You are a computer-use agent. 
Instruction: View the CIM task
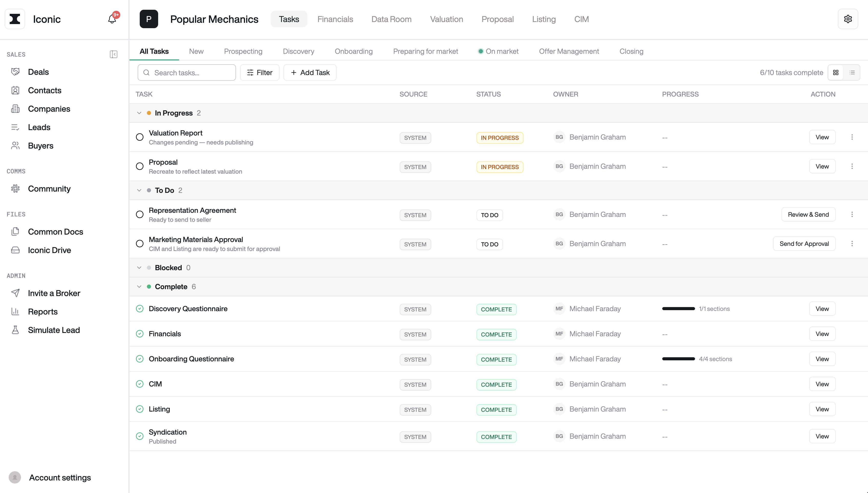822,384
